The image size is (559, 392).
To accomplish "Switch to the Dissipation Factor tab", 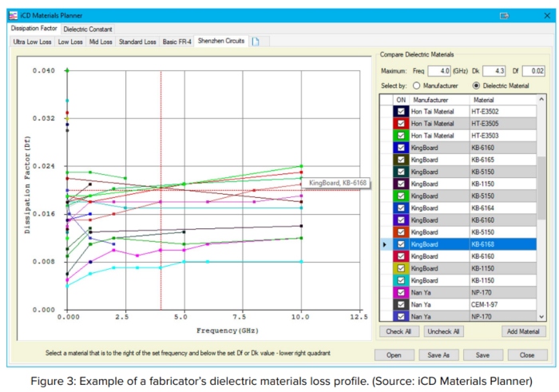I will pos(34,28).
